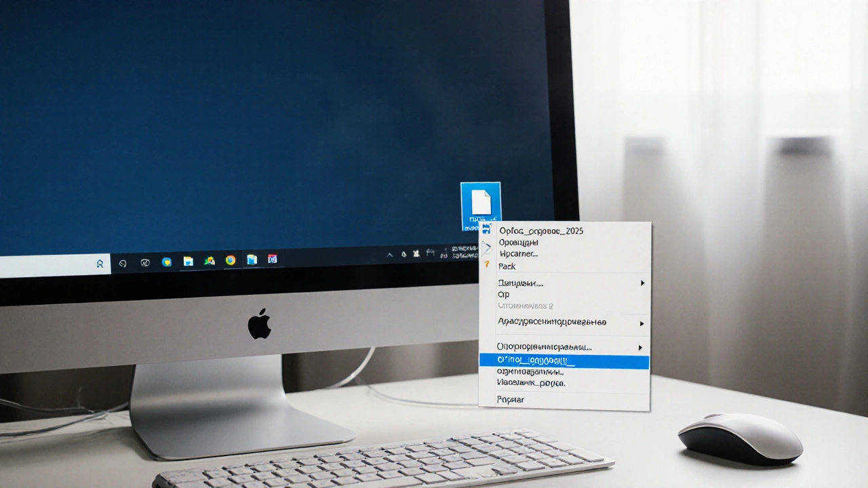Click the orange question mark context menu icon
This screenshot has height=488, width=868.
pyautogui.click(x=486, y=264)
